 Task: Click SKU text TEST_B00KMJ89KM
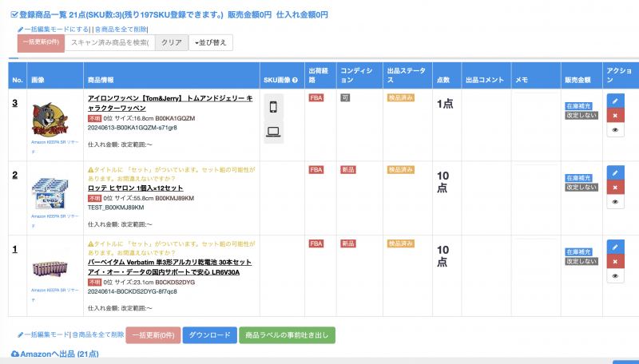click(x=116, y=208)
